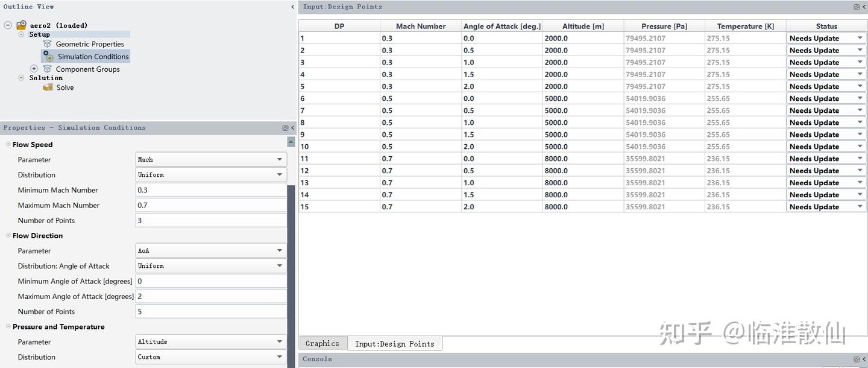Click the Design Points panel float icon

click(857, 7)
